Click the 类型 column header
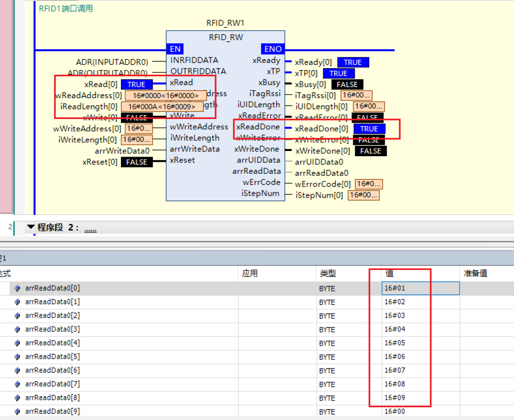The image size is (514, 420). coord(327,273)
